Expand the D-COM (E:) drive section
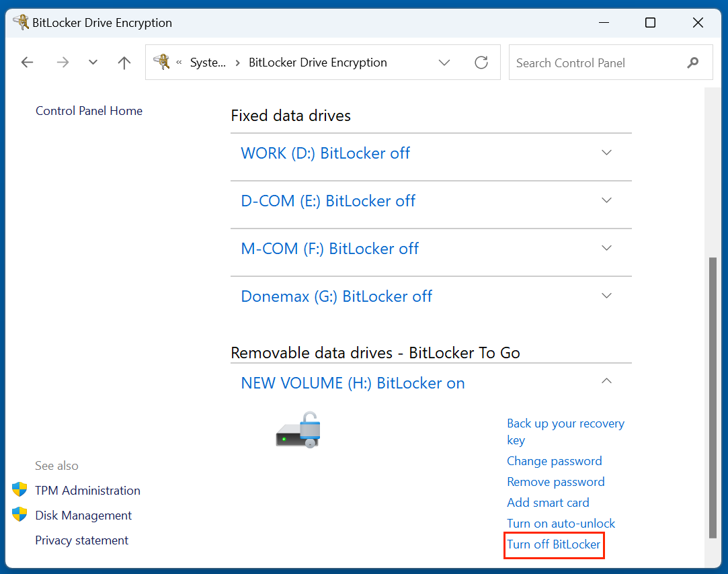Image resolution: width=728 pixels, height=574 pixels. pyautogui.click(x=606, y=200)
